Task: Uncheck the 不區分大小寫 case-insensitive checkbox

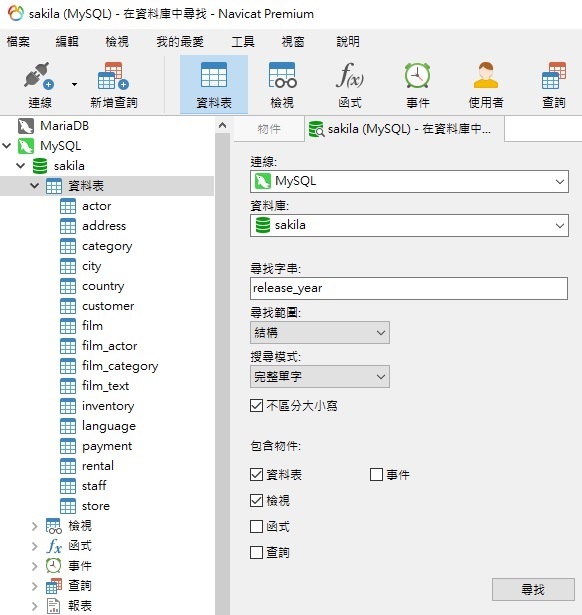Action: (x=256, y=406)
